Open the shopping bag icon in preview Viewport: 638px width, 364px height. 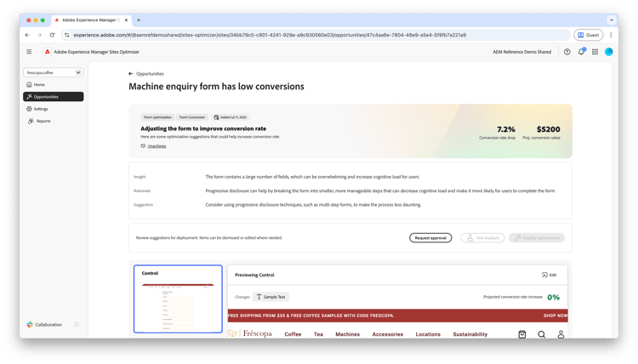pyautogui.click(x=522, y=334)
